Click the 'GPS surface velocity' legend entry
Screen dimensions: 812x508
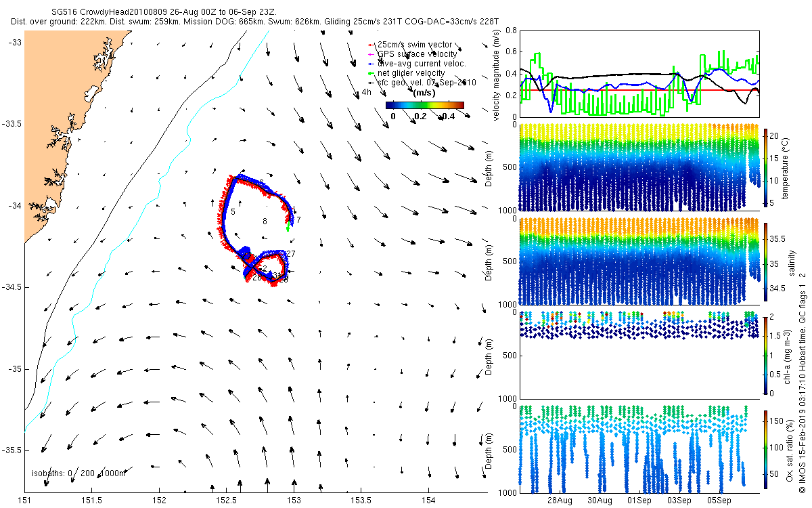click(416, 54)
